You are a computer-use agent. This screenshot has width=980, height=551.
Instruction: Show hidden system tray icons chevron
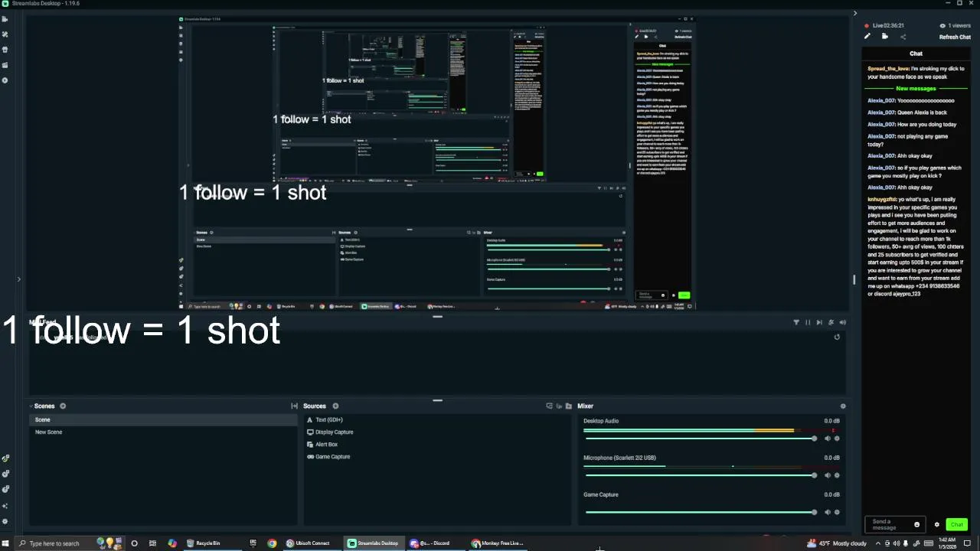[878, 543]
